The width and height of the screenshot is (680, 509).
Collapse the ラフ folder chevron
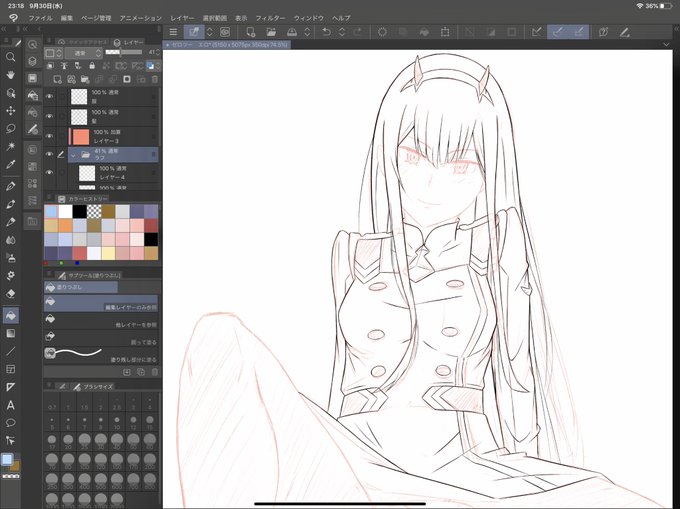click(73, 155)
